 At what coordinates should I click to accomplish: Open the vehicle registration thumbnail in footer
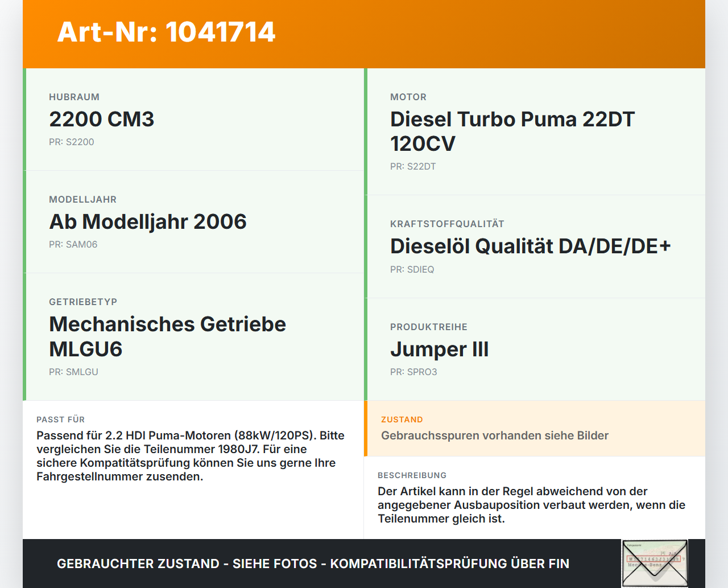click(655, 564)
